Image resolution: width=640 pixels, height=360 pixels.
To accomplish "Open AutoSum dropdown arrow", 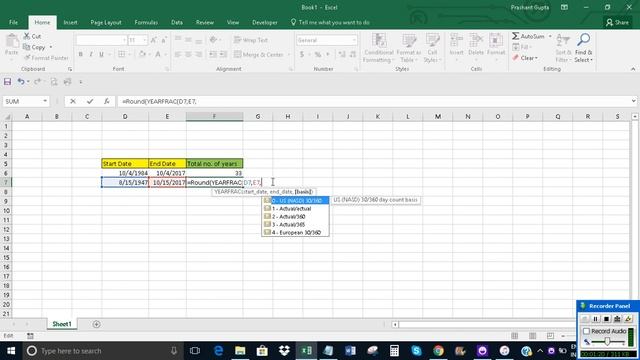I will (x=550, y=36).
